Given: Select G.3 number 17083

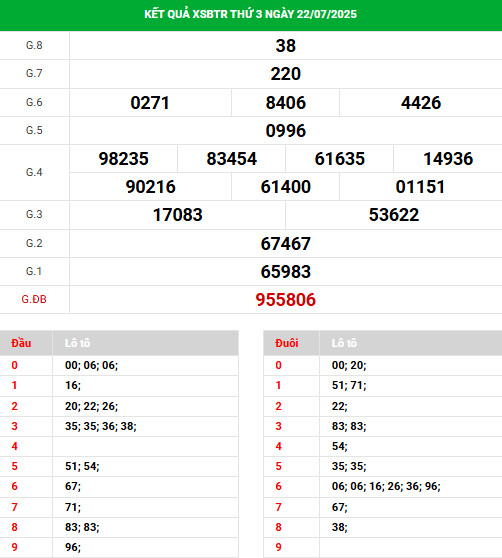Looking at the screenshot, I should click(x=178, y=215).
